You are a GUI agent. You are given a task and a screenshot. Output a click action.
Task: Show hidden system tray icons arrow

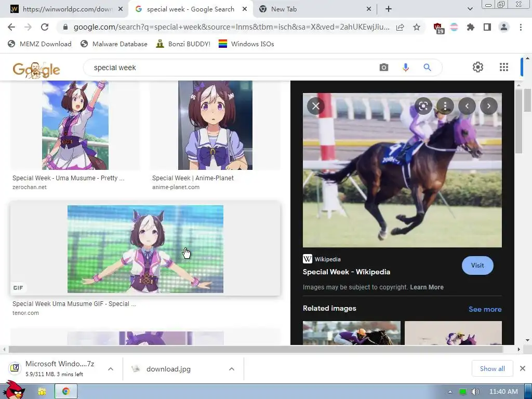click(x=450, y=392)
